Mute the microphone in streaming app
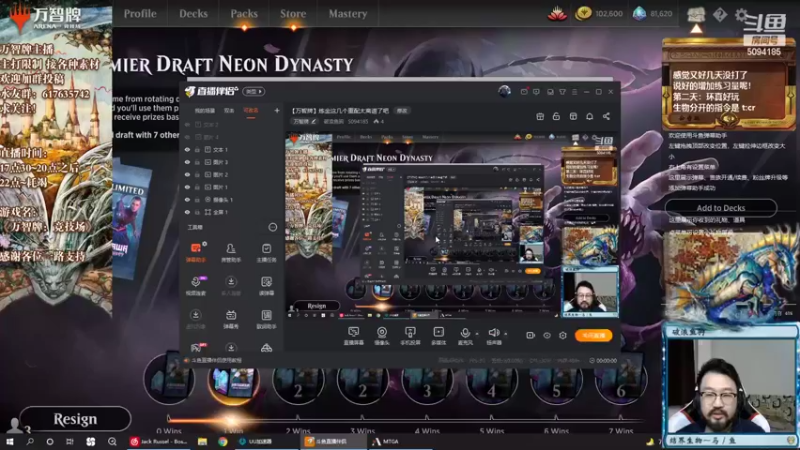 tap(465, 335)
